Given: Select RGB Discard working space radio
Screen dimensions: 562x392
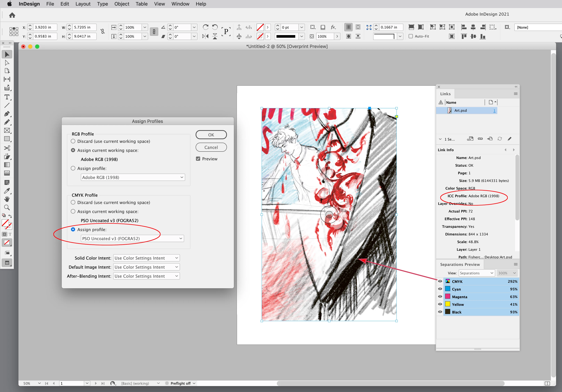Looking at the screenshot, I should point(73,141).
